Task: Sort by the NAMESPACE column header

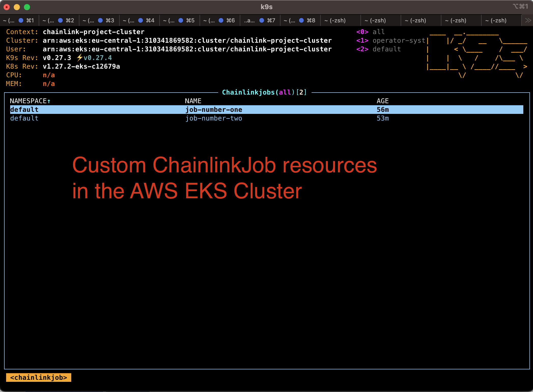Action: [x=28, y=101]
